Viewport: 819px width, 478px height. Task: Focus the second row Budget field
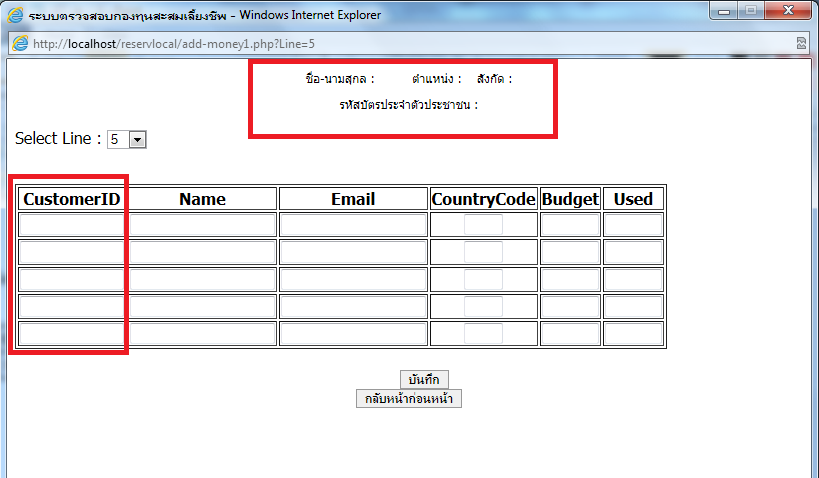coord(570,252)
